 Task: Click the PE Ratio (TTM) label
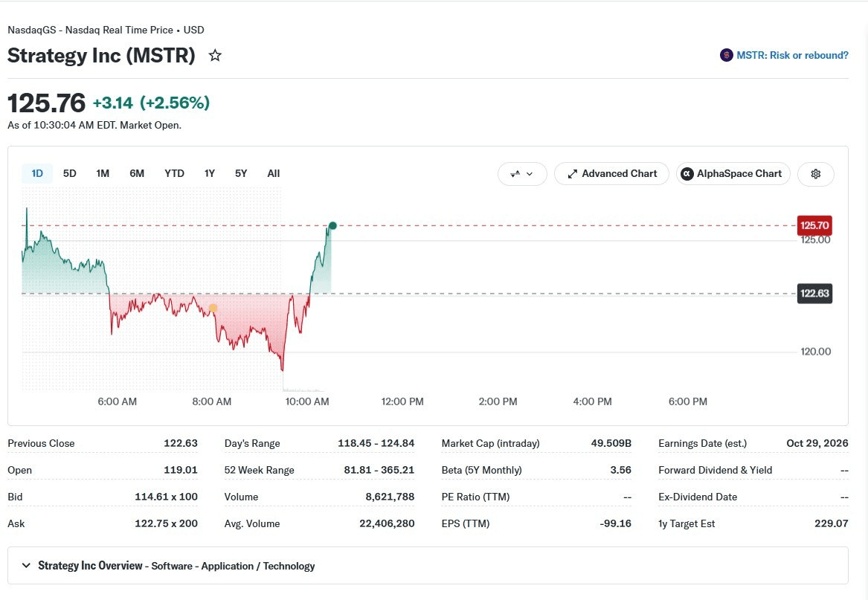tap(475, 497)
